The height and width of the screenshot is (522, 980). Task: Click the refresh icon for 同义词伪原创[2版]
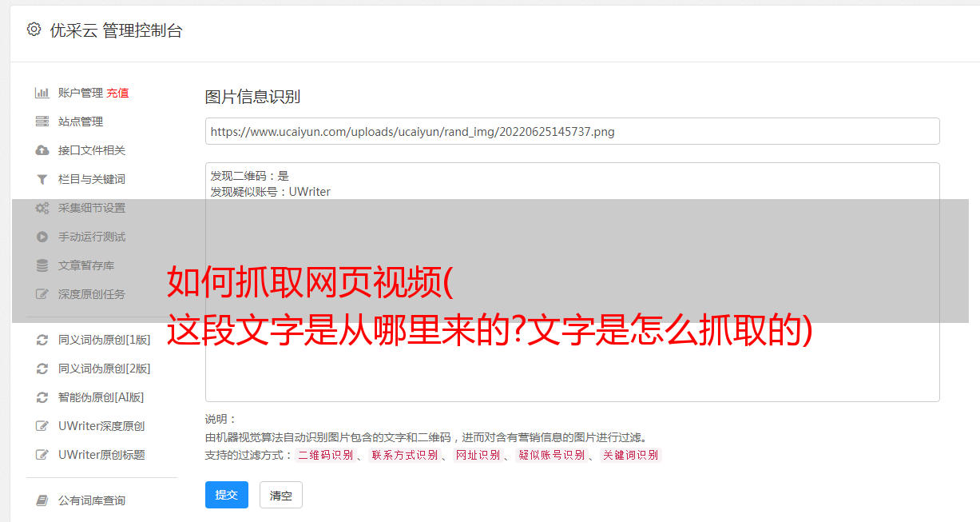tap(42, 369)
